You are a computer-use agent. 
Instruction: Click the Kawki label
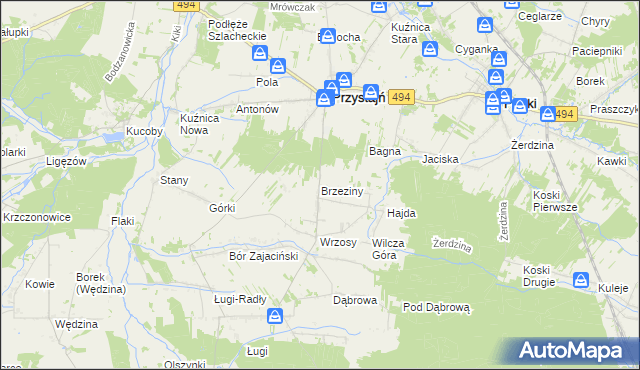click(x=611, y=161)
